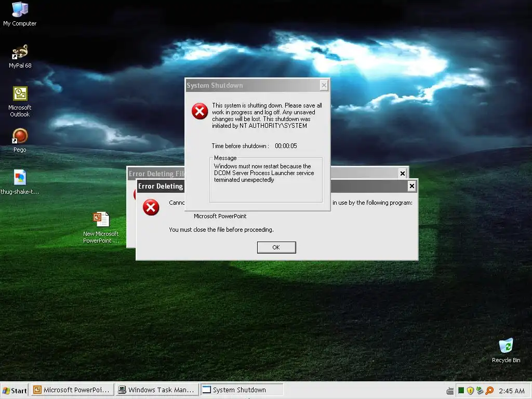The height and width of the screenshot is (399, 532).
Task: Click 'in use by the following program:' text
Action: (373, 203)
